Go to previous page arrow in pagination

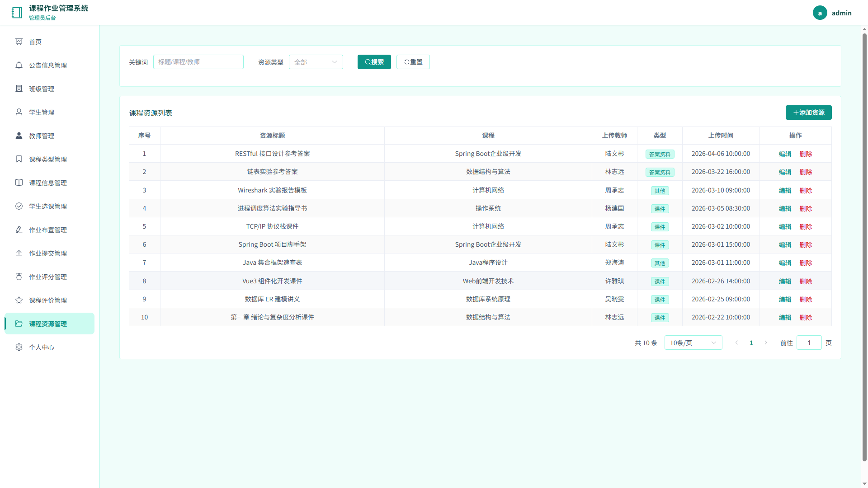coord(737,343)
